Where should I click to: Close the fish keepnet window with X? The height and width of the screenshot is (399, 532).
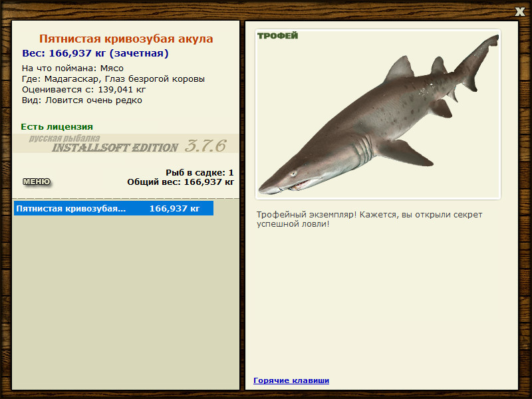(x=519, y=12)
